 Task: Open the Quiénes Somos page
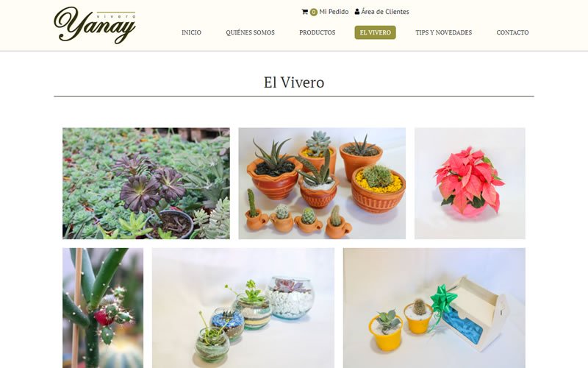250,32
